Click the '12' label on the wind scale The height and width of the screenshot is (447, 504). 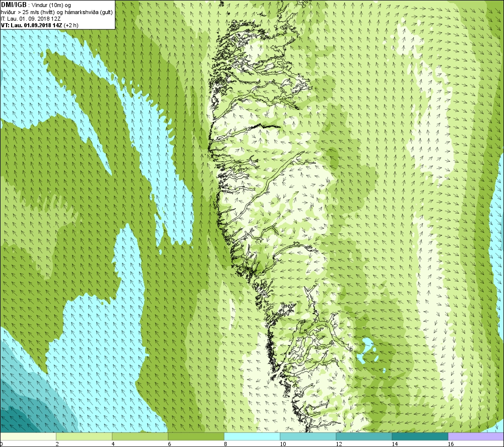[x=339, y=444]
